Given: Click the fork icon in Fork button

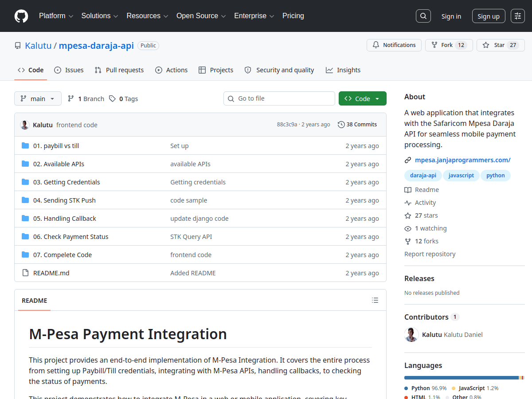Looking at the screenshot, I should pyautogui.click(x=434, y=45).
